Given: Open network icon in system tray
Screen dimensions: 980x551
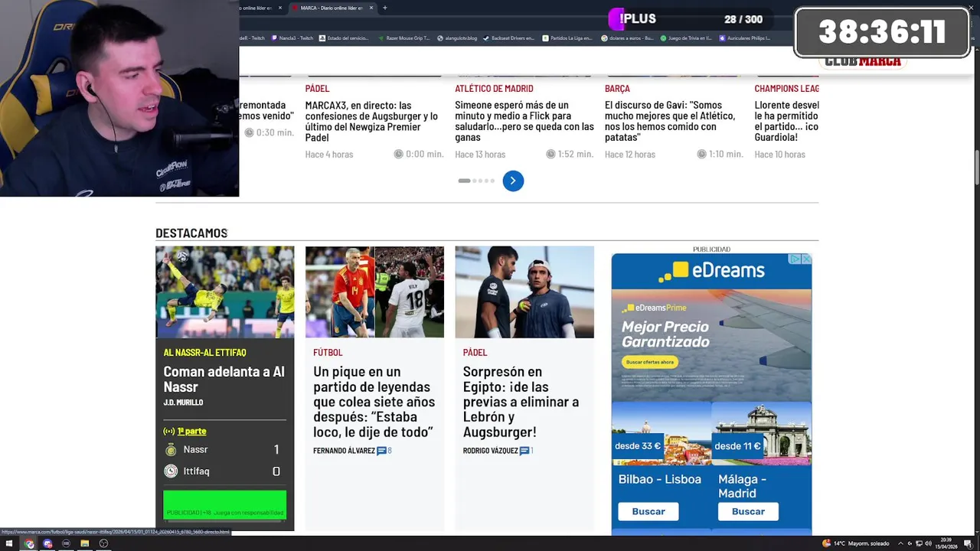Looking at the screenshot, I should coord(919,543).
